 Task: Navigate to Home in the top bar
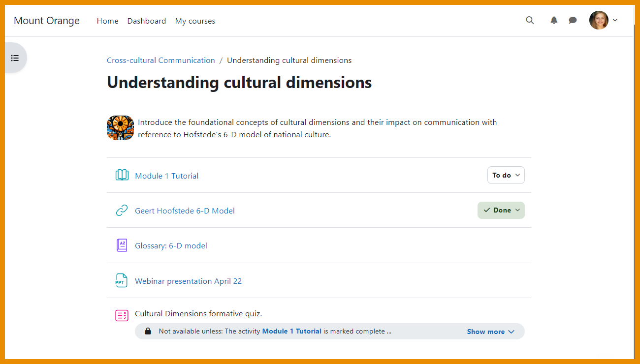click(x=107, y=21)
